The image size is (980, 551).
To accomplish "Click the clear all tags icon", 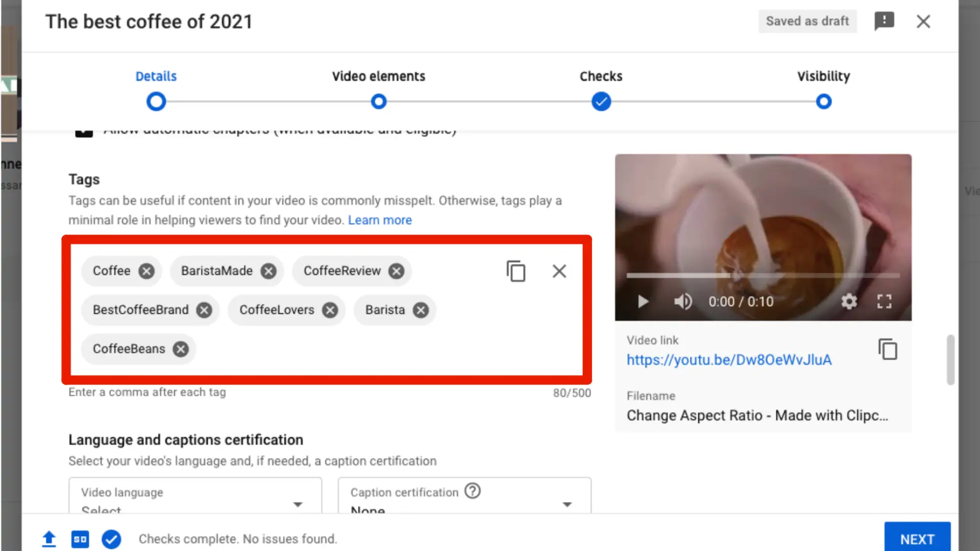I will click(559, 270).
